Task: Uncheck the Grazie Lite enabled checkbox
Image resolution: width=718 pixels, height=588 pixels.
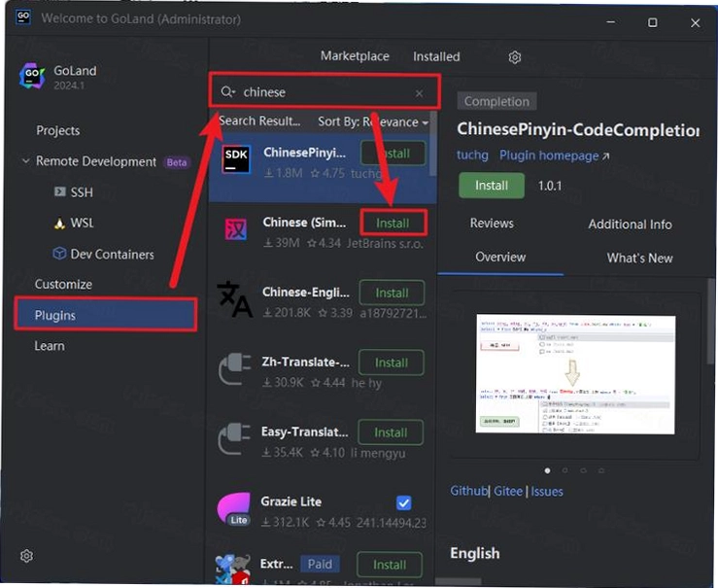Action: click(404, 502)
